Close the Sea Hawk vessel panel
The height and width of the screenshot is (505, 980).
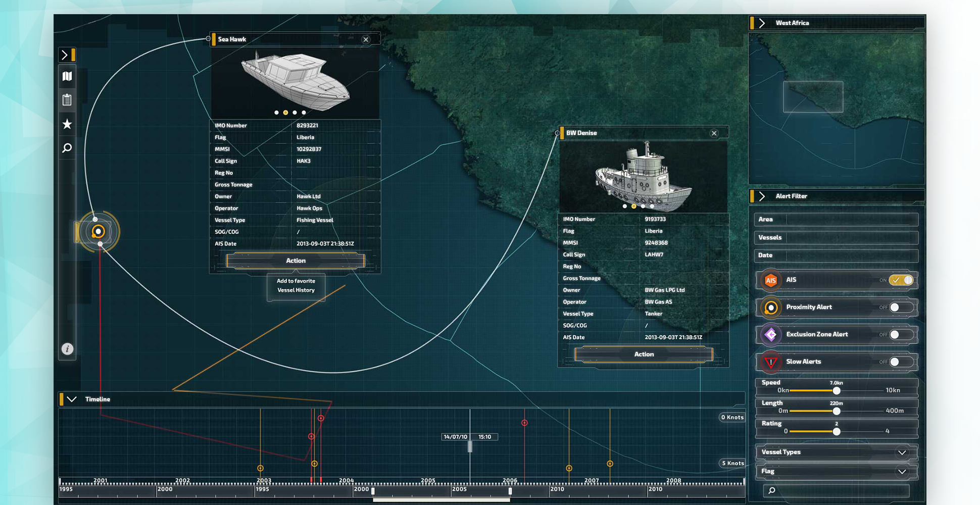366,39
